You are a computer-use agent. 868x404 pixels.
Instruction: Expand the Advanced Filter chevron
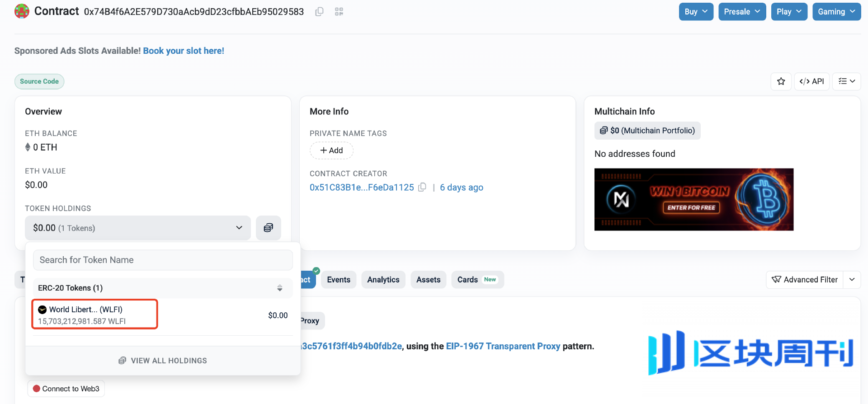point(852,280)
